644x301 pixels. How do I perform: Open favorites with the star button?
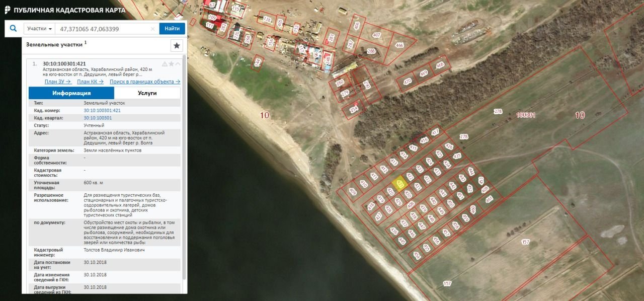177,46
